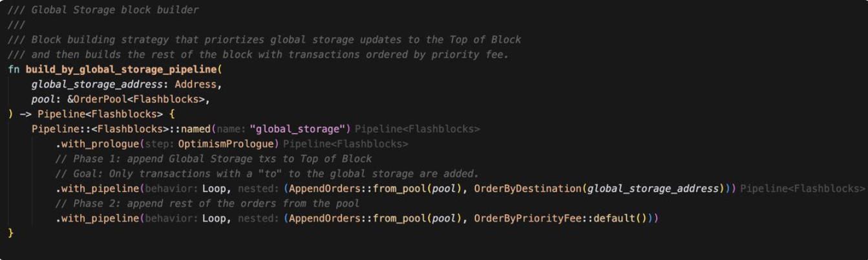Click the Phase 1 comment line
Viewport: 868px width, 260px height.
tap(213, 158)
